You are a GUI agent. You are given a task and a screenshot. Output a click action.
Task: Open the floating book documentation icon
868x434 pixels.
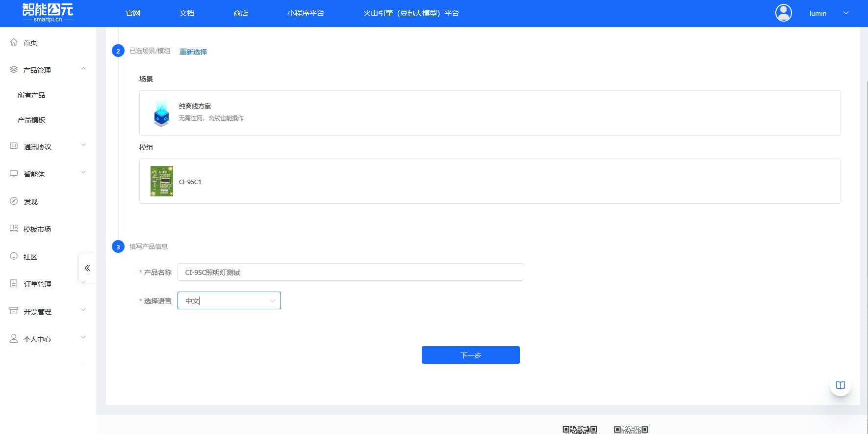(840, 385)
